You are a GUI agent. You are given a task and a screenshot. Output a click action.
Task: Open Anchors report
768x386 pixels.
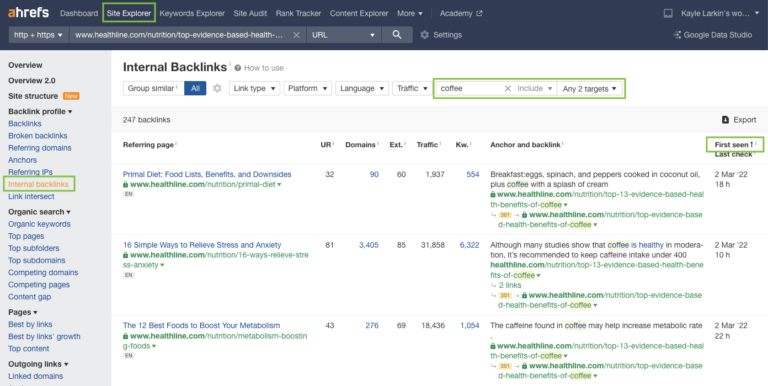[x=22, y=160]
